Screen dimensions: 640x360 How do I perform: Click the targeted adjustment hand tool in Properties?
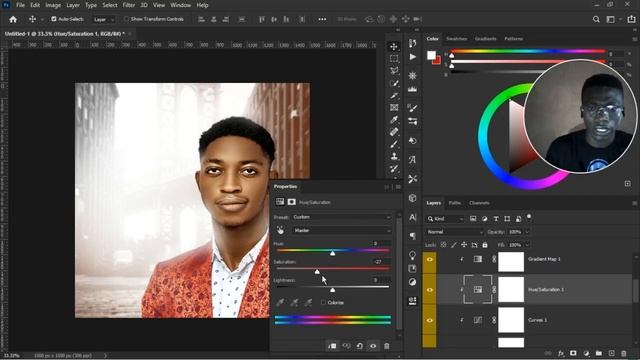280,231
